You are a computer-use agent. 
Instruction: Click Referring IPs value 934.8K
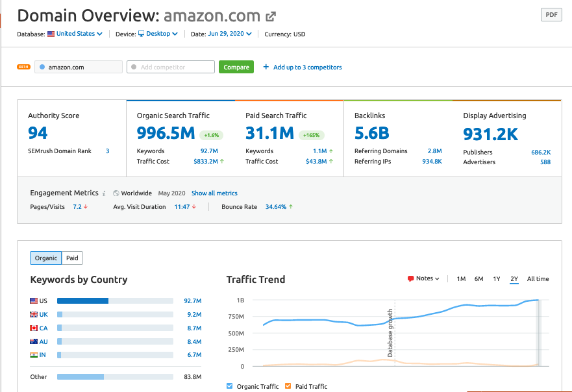[432, 161]
